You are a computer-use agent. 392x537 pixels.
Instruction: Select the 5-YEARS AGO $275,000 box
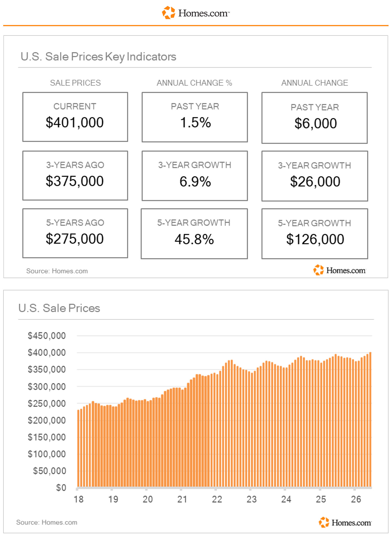(x=75, y=233)
